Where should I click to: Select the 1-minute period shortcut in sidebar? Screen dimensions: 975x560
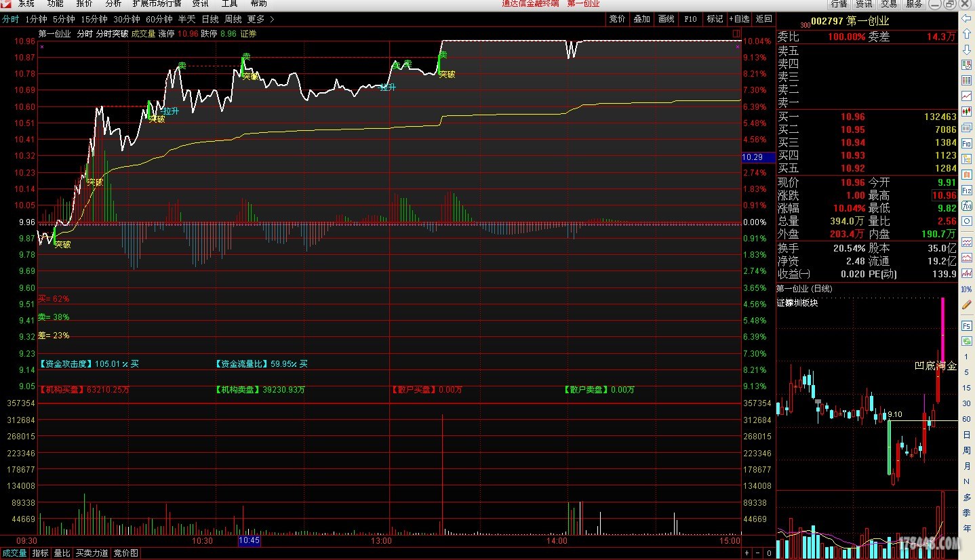click(967, 357)
